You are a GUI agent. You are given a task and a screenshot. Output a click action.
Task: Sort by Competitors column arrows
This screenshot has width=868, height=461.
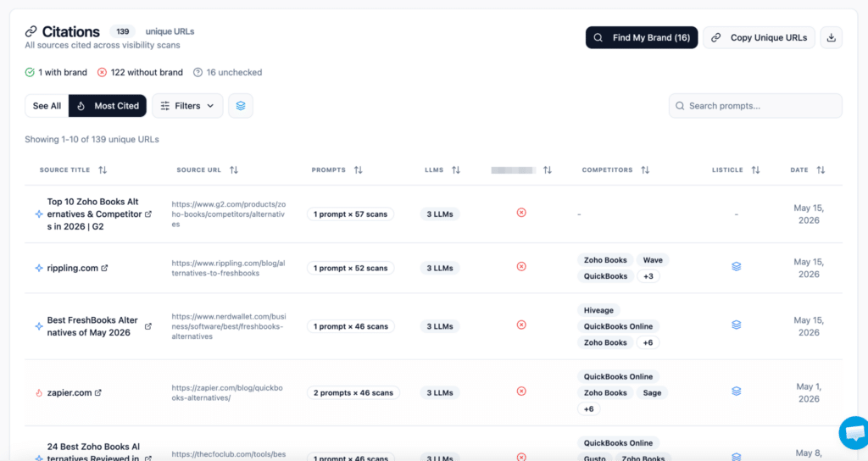645,169
